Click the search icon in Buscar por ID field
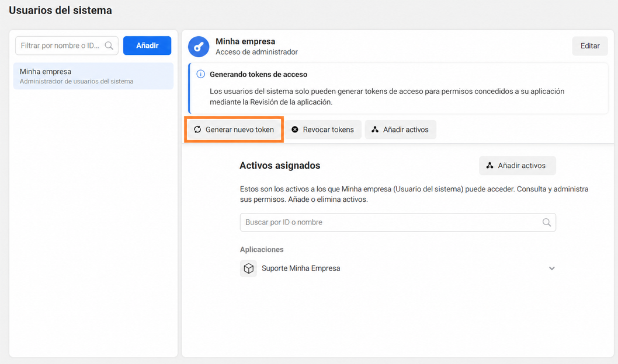The height and width of the screenshot is (364, 618). tap(547, 222)
